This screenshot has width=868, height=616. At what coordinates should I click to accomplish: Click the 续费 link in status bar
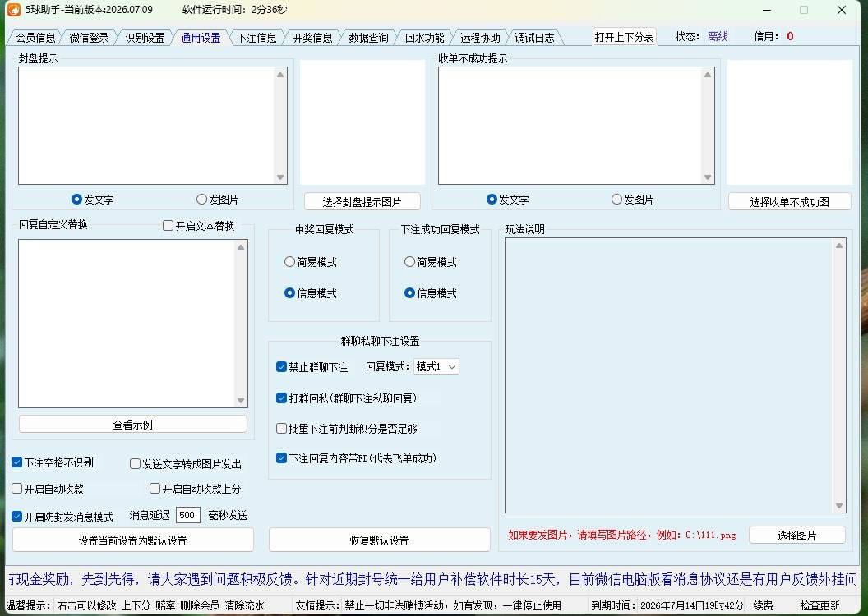(x=764, y=605)
